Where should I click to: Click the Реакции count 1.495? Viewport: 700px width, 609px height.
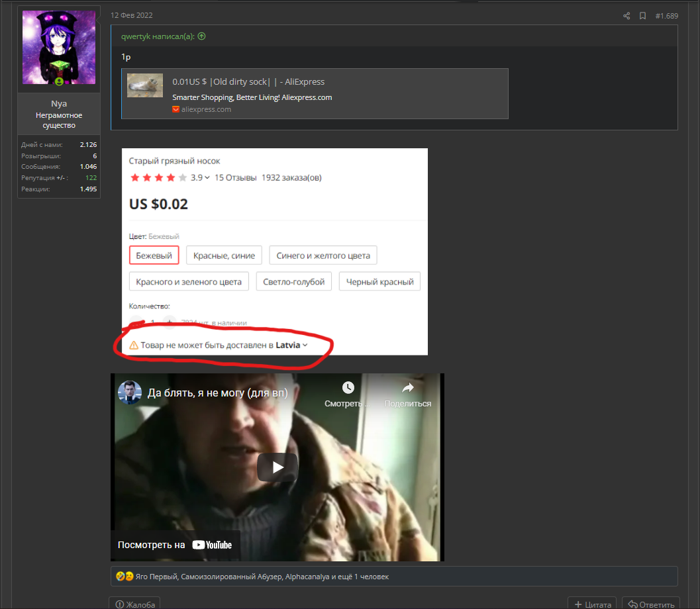(88, 189)
